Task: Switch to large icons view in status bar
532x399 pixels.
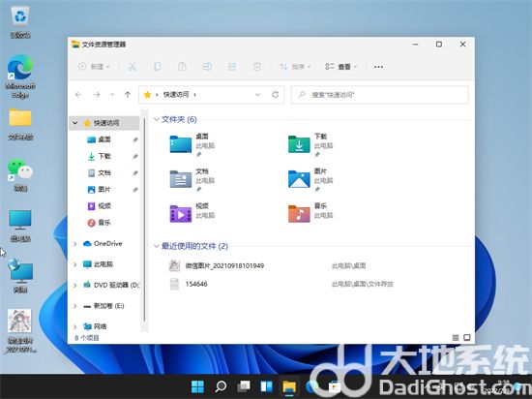Action: pyautogui.click(x=467, y=338)
